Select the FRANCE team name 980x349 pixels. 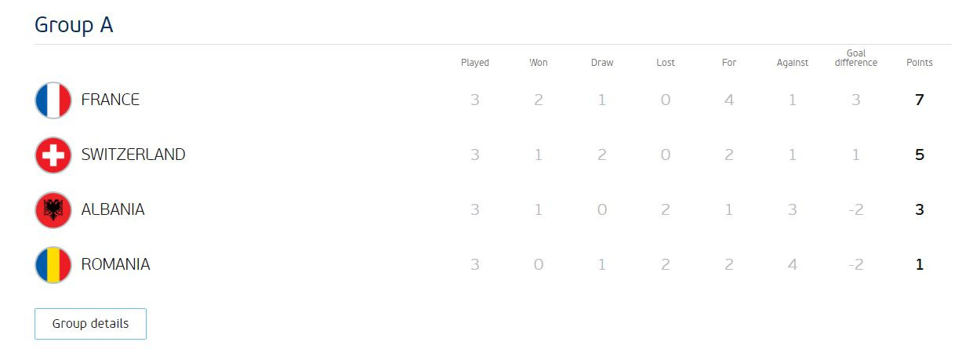pyautogui.click(x=111, y=100)
